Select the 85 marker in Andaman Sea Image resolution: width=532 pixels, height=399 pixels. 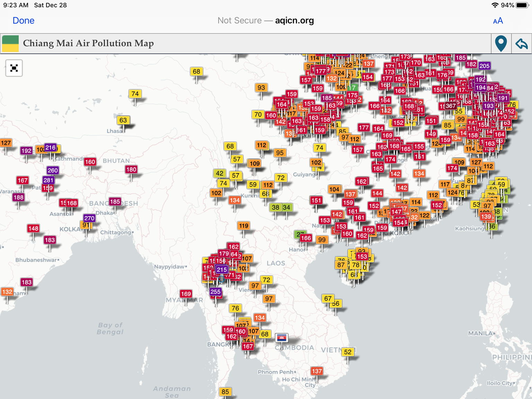click(225, 392)
